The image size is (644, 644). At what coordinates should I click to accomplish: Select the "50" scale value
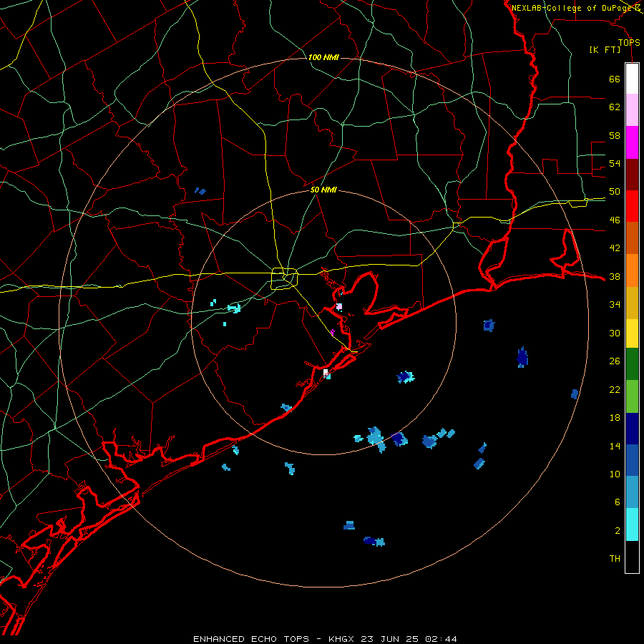point(615,192)
